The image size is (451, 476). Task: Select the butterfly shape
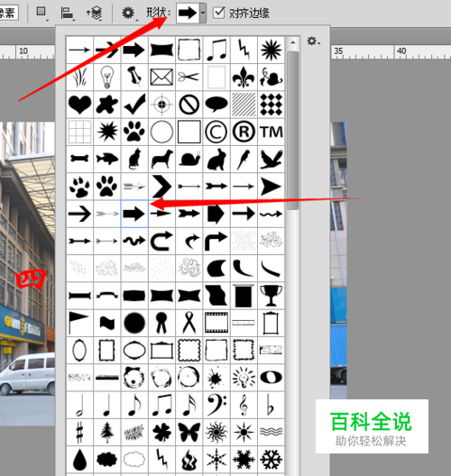pyautogui.click(x=189, y=433)
